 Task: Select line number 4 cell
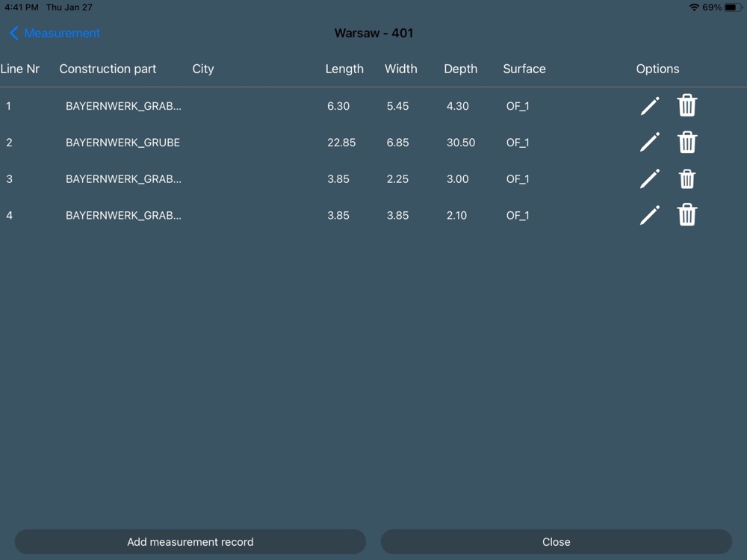tap(9, 215)
